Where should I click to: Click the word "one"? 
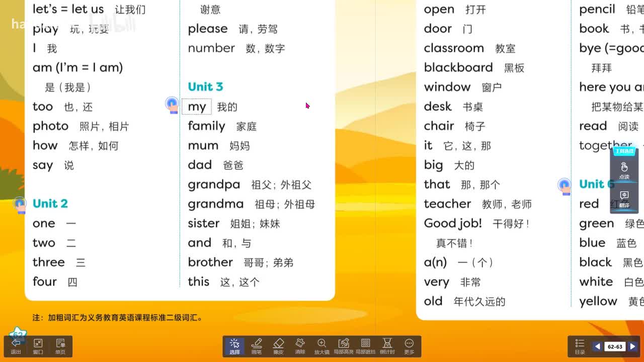pyautogui.click(x=44, y=224)
